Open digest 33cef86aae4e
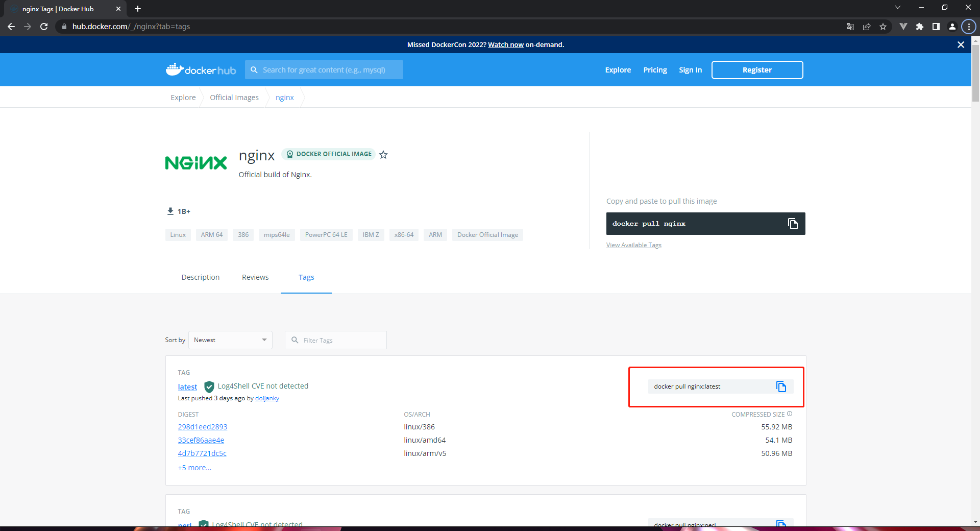The image size is (980, 531). [x=201, y=440]
